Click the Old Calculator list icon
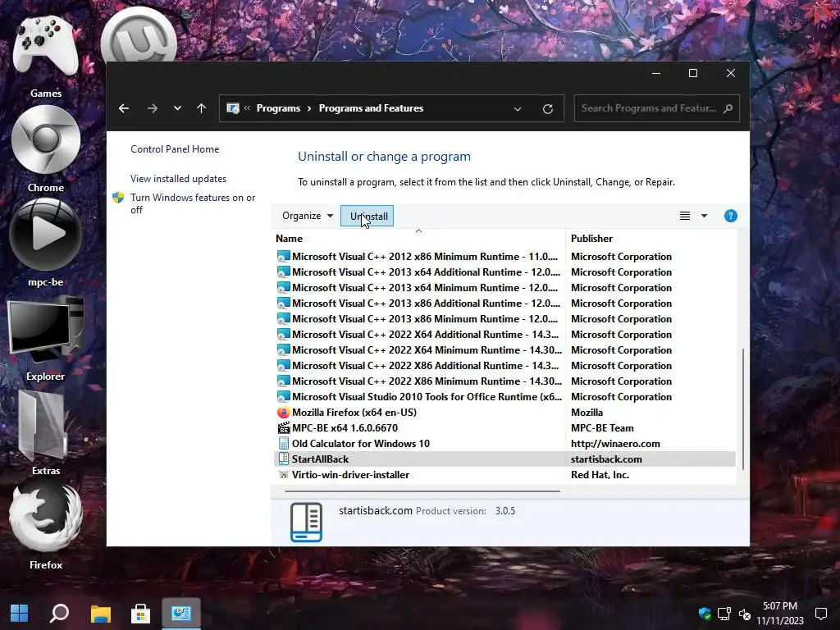 [x=283, y=444]
